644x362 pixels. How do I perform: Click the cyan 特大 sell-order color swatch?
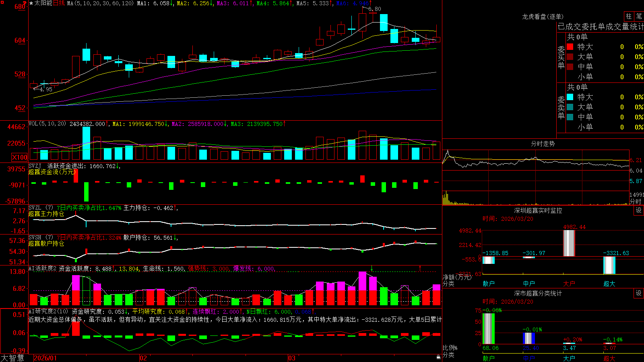570,97
